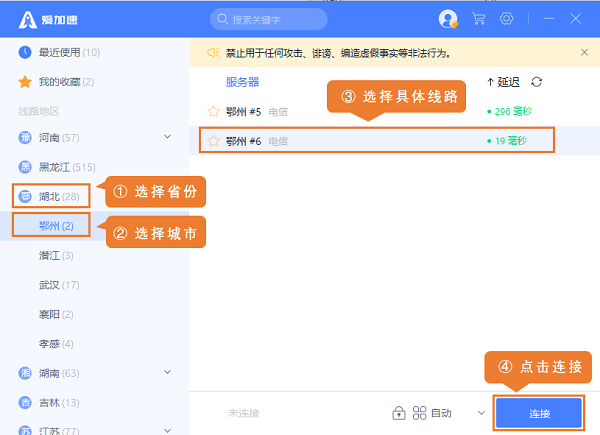This screenshot has height=435, width=600.
Task: Open the user account avatar
Action: click(448, 19)
